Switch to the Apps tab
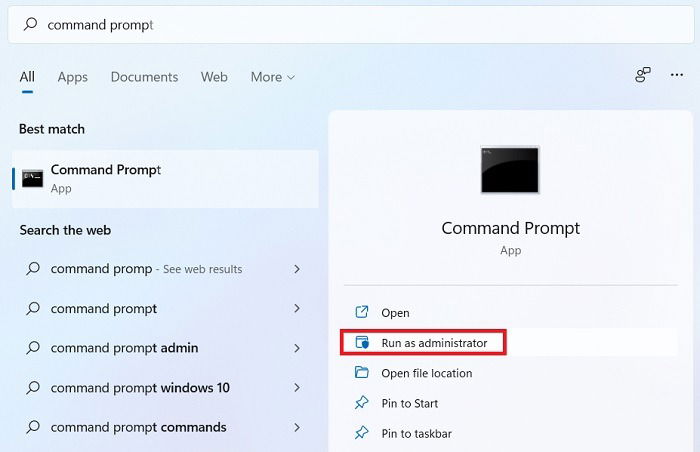Screen dimensions: 700x452 [x=73, y=77]
